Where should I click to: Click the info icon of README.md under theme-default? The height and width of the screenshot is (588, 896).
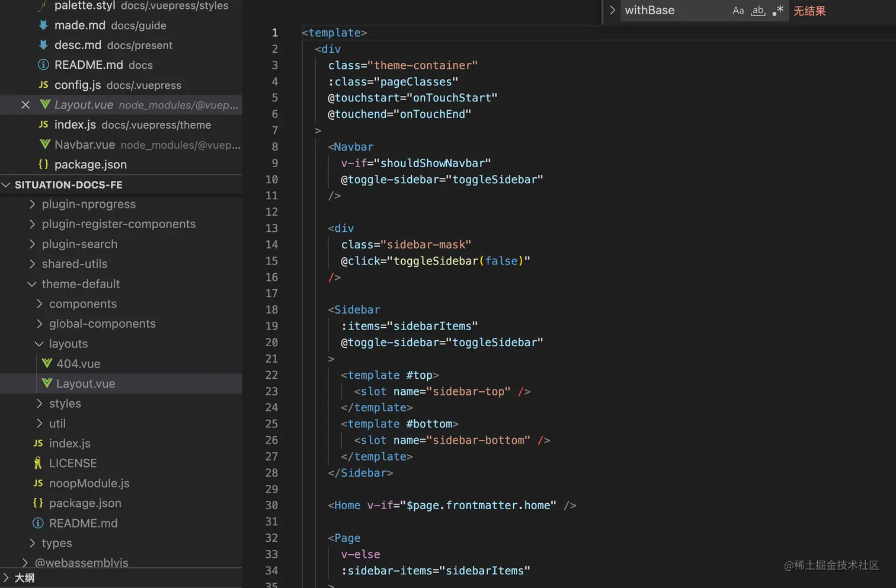[38, 523]
